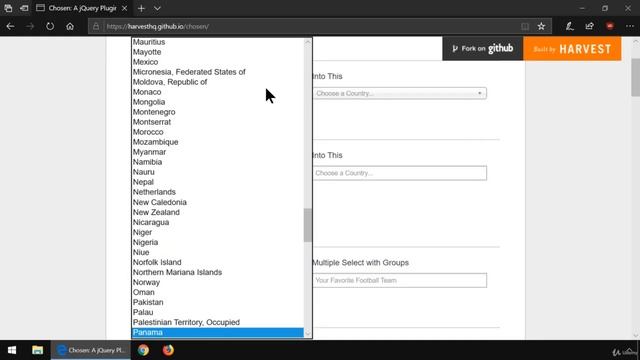Viewport: 640px width, 360px height.
Task: Choose New Zealand option
Action: 218,212
